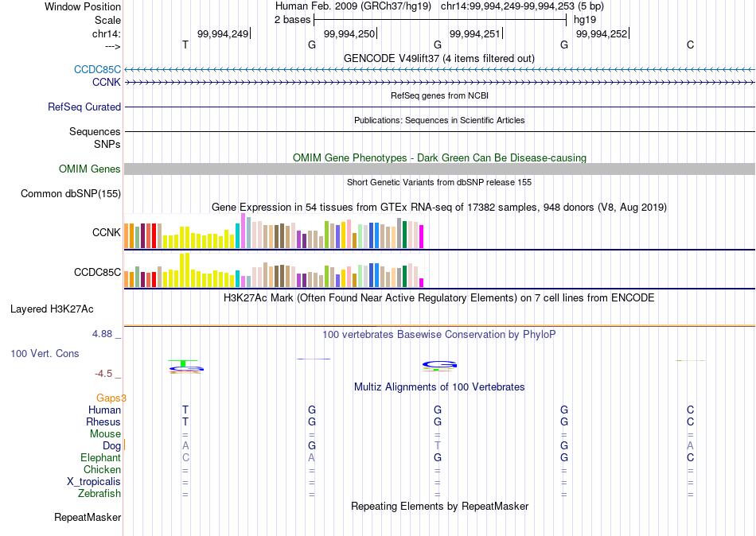Screen dimensions: 756x536
Task: Click the A base in Elephant alignment row
Action: (311, 457)
